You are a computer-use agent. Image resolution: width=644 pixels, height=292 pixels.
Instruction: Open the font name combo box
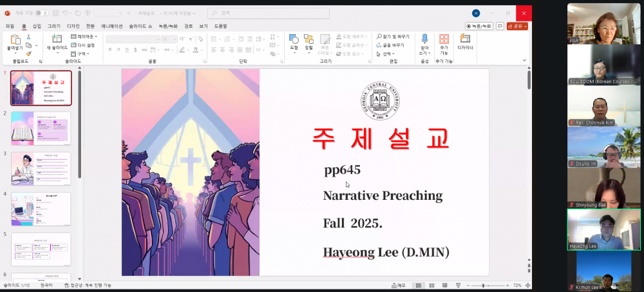click(x=133, y=39)
